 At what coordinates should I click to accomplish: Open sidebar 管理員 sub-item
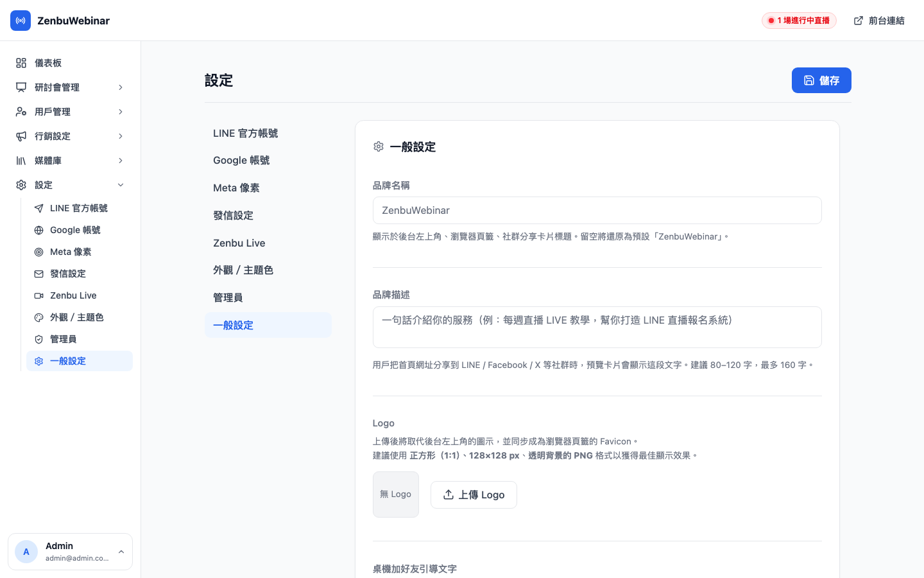coord(80,339)
